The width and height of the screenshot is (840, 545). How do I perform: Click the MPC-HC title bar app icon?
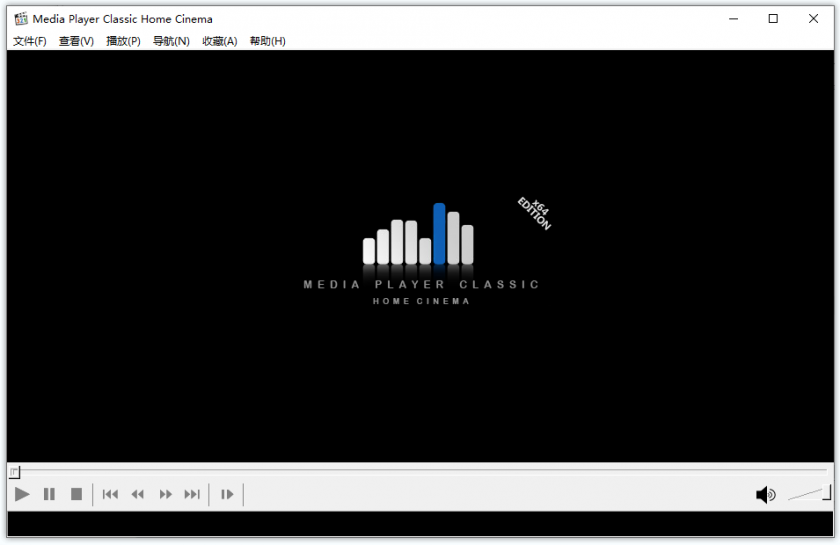click(21, 19)
